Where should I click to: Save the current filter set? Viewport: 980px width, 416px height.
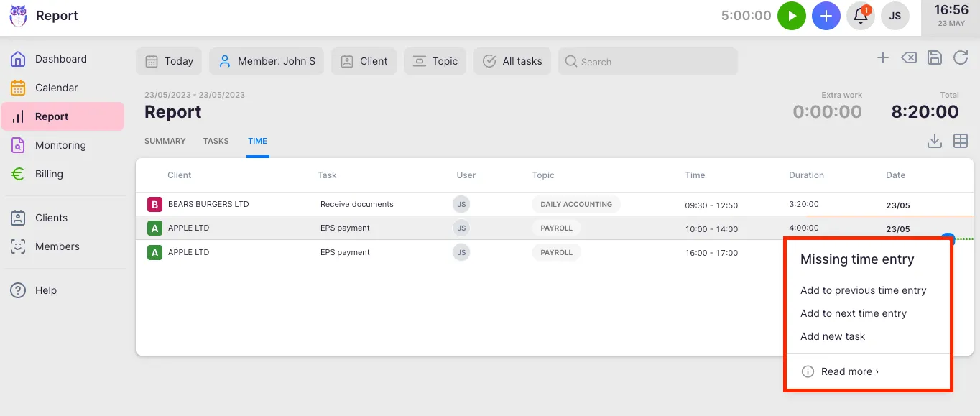point(935,57)
